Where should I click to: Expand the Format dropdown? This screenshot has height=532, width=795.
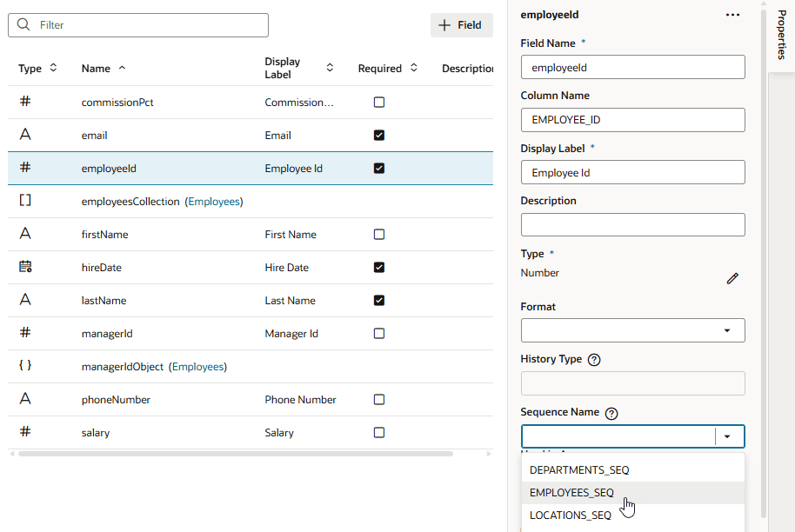point(726,330)
